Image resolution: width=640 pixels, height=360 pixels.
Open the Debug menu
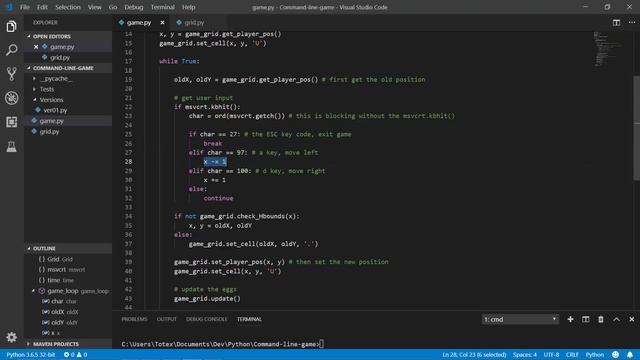tap(133, 7)
